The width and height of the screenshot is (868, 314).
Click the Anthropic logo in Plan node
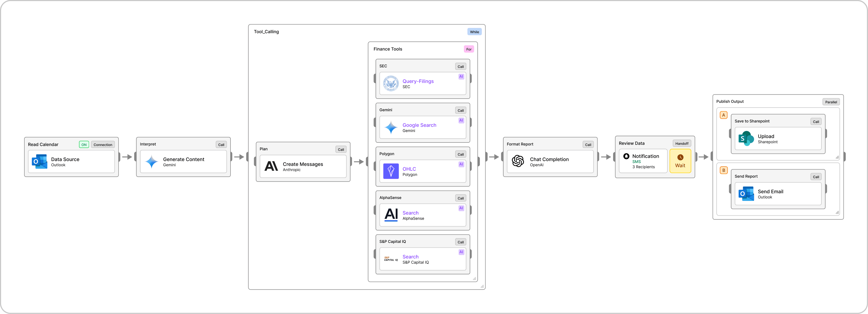coord(271,166)
